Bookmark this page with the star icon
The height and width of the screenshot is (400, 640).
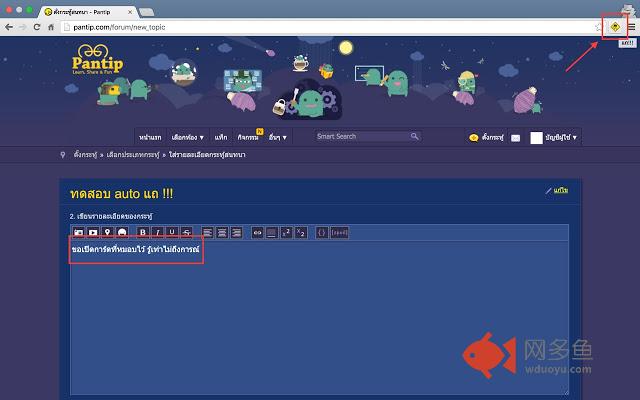(x=598, y=27)
